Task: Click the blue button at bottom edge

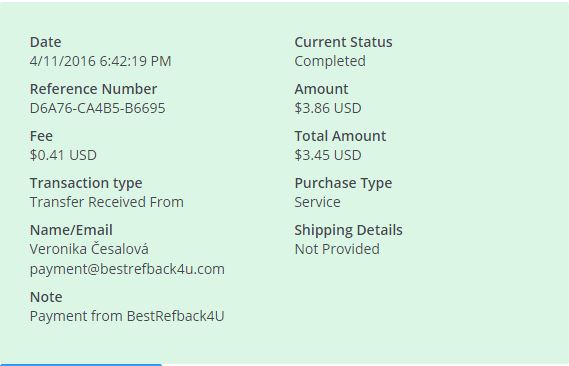Action: 81,365
